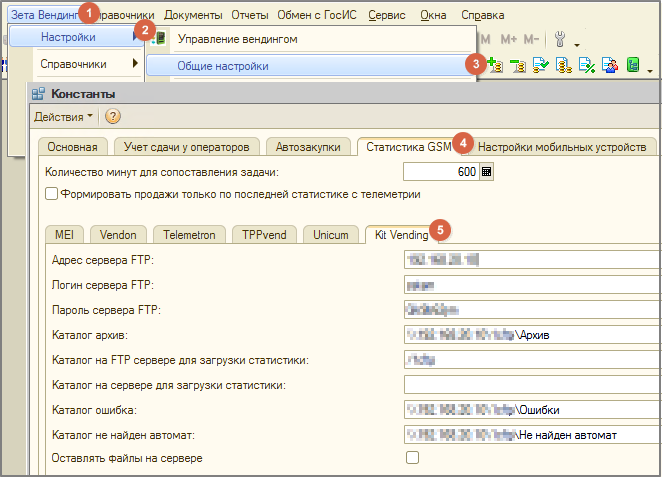Click Каталог на FTP сервере input field
The image size is (662, 477).
tap(533, 360)
